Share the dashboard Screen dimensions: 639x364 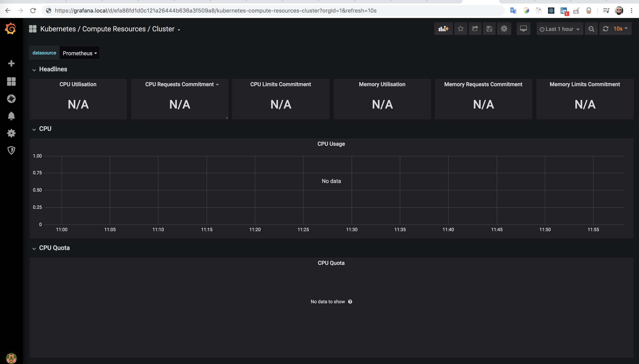click(x=474, y=28)
